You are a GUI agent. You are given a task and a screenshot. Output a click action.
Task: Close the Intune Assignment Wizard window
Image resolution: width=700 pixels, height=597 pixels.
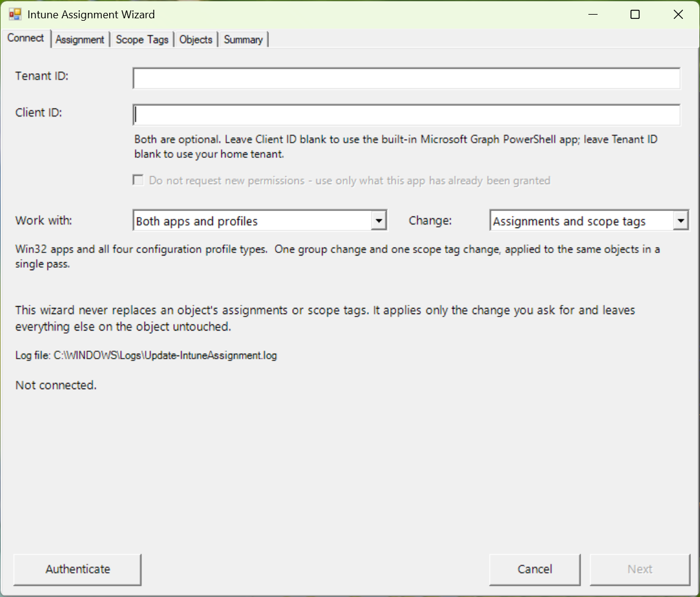point(678,14)
